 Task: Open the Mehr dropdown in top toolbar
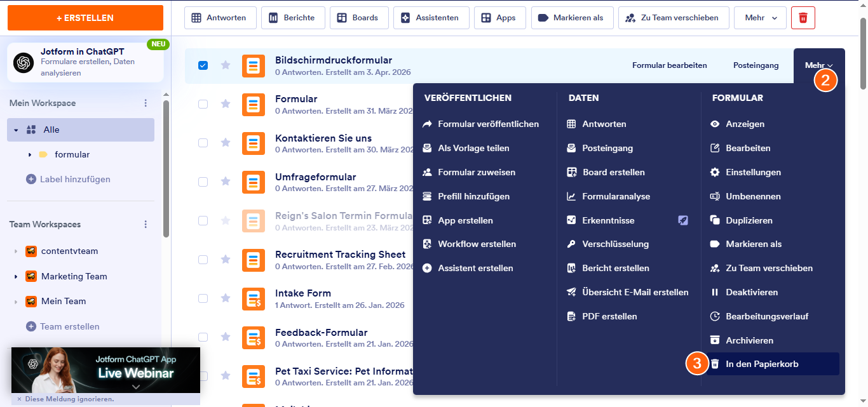tap(759, 18)
